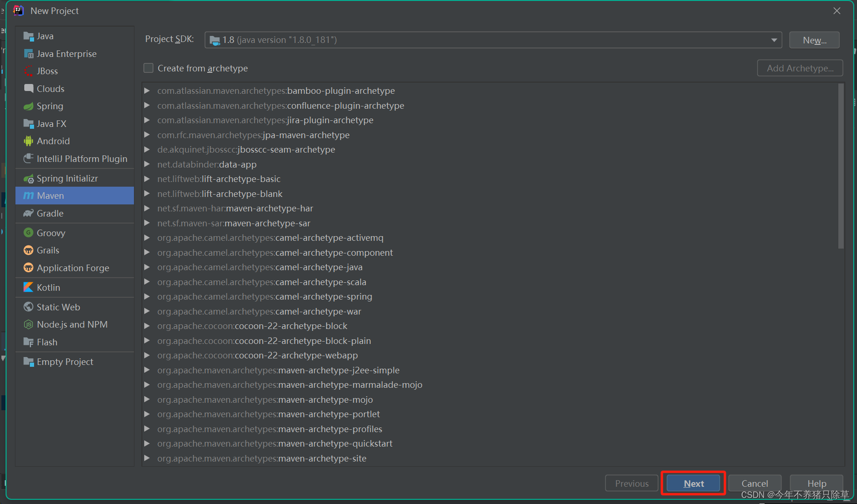
Task: Select maven-archetype-sar row
Action: coord(490,223)
